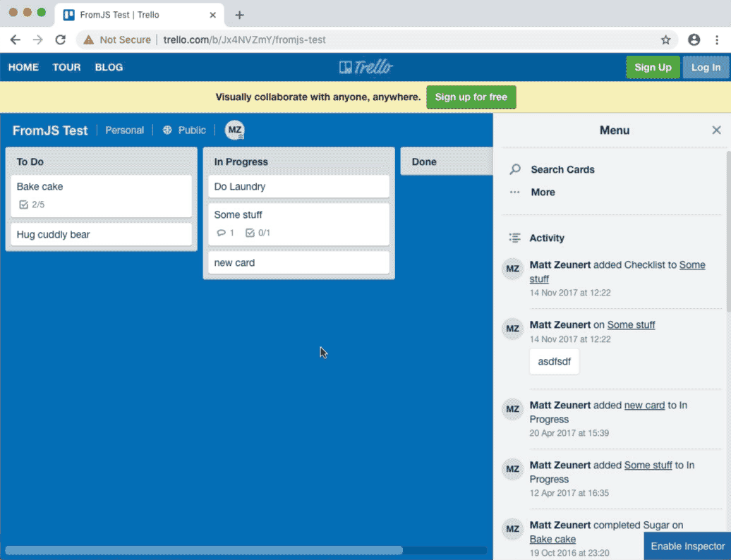Click the browser back arrow

click(x=16, y=39)
